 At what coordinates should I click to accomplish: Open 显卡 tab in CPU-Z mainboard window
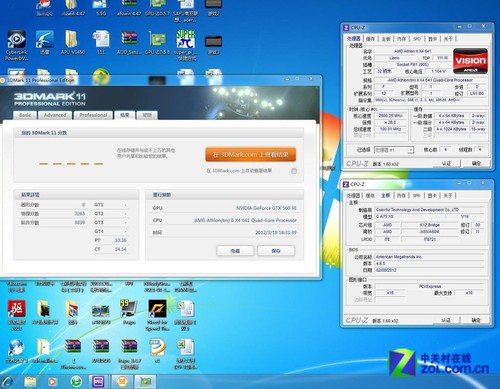pyautogui.click(x=432, y=196)
